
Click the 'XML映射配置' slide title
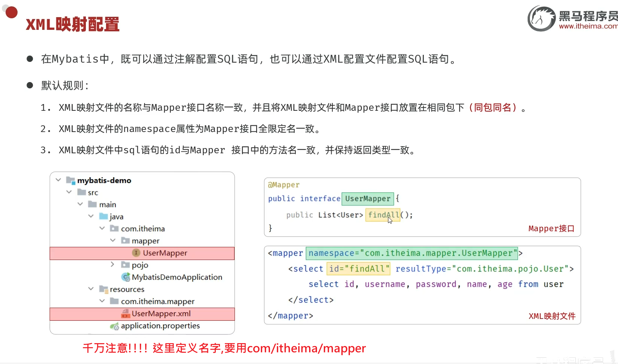point(73,25)
